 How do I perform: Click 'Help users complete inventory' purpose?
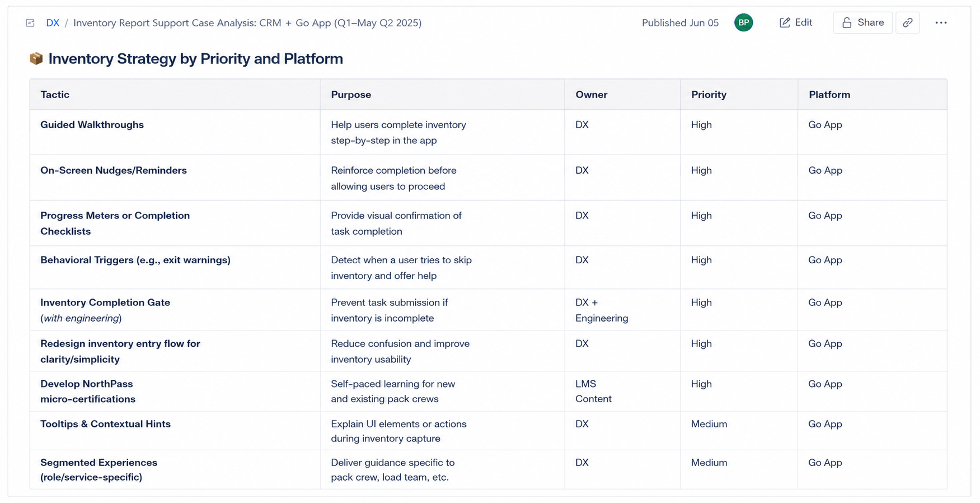point(442,132)
